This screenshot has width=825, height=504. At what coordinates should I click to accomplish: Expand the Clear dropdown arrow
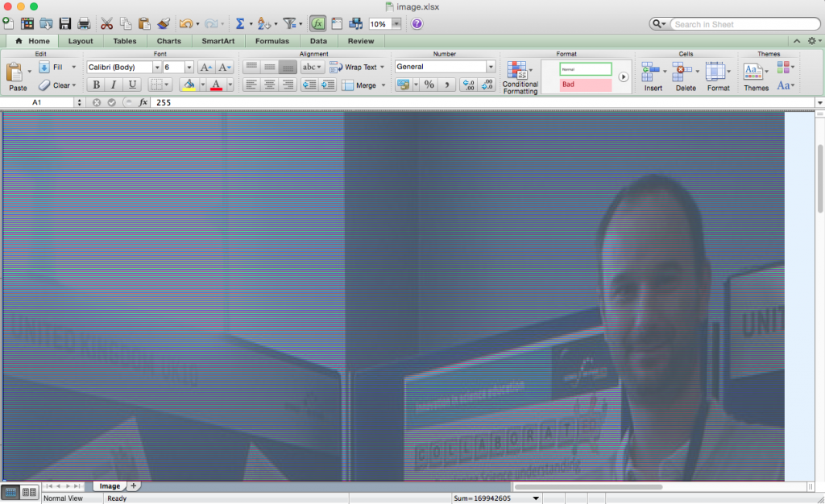coord(73,85)
